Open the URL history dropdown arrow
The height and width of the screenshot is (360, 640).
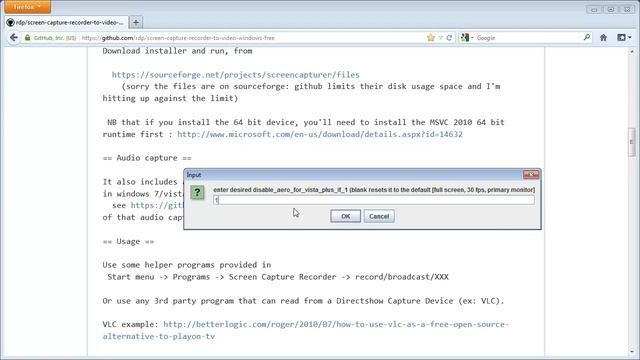440,38
